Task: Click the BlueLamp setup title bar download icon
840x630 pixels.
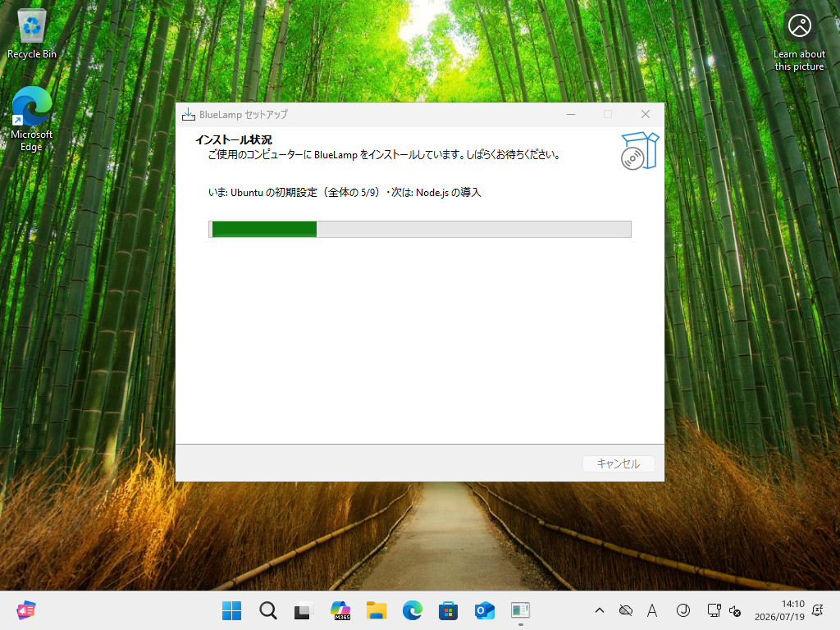Action: tap(188, 114)
